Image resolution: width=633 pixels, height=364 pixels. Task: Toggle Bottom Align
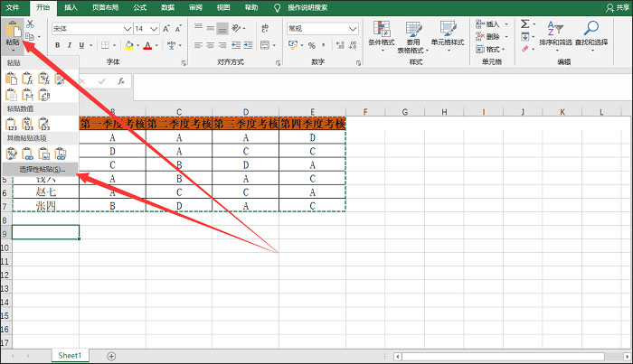click(222, 28)
